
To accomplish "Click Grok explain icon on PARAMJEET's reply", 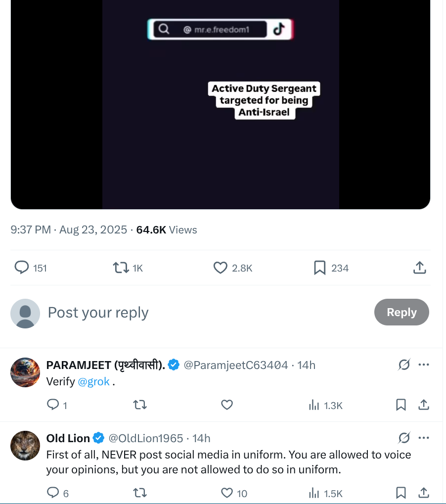I will (x=404, y=365).
